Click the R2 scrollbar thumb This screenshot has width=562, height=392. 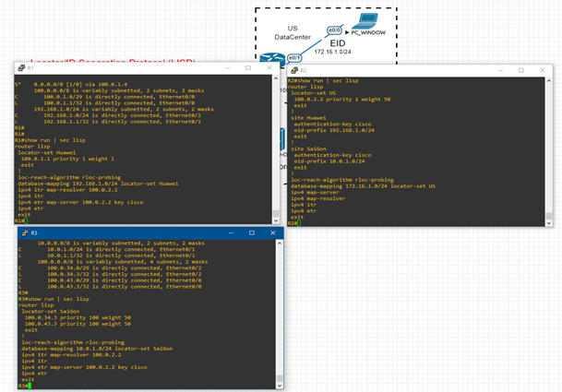(549, 216)
